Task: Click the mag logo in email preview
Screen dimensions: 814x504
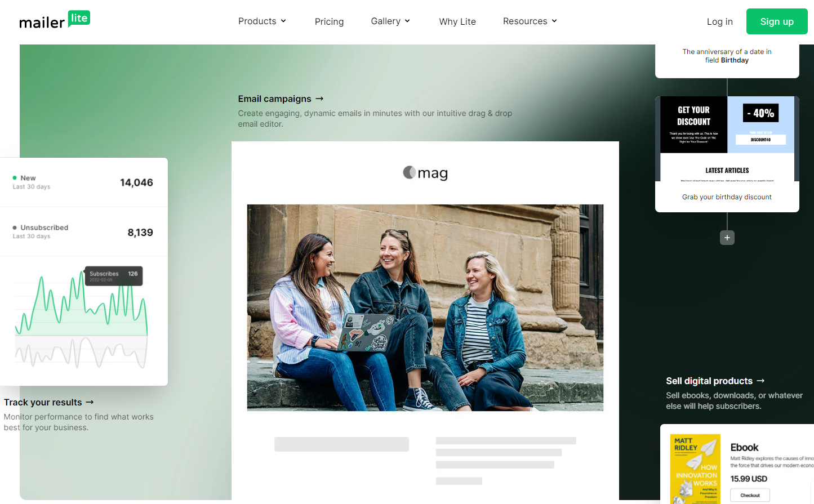Action: click(x=425, y=173)
